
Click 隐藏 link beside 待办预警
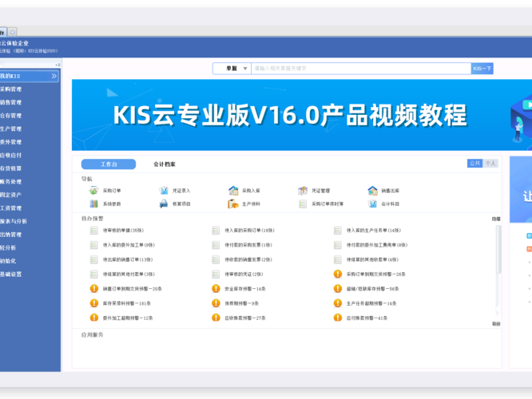(496, 219)
